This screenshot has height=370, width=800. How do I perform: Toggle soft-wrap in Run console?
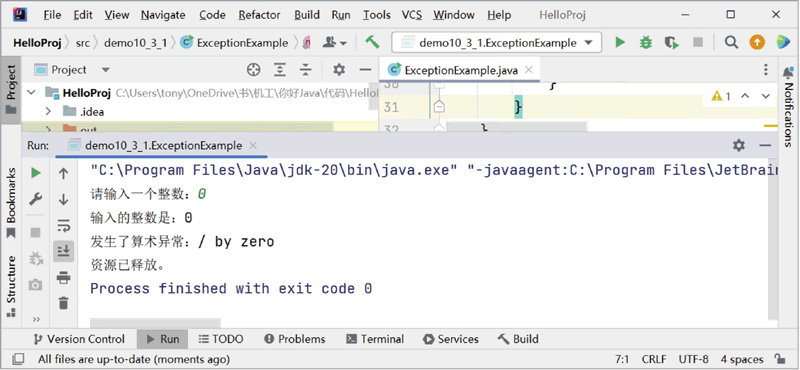[63, 225]
